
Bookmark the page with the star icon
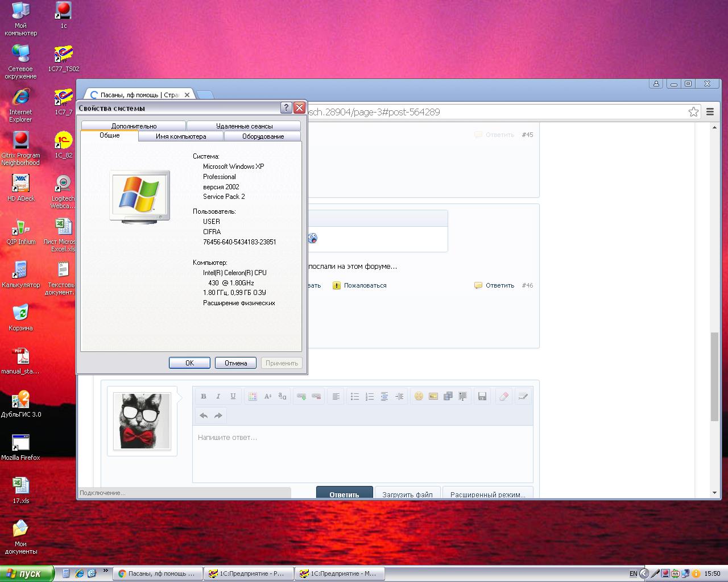(x=693, y=112)
